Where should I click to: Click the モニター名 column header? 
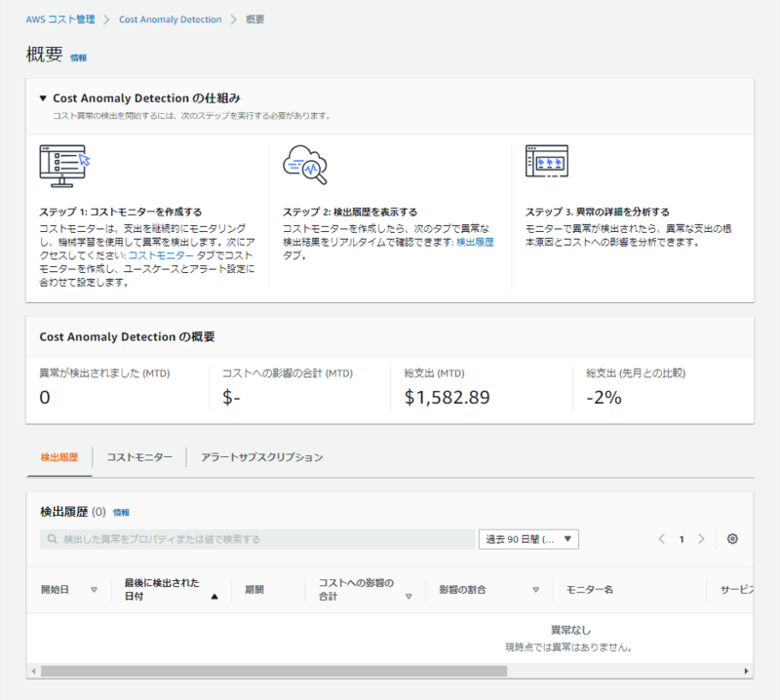[x=590, y=590]
